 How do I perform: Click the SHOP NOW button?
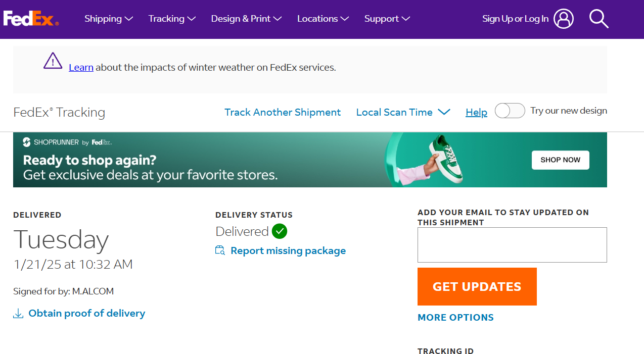click(x=560, y=160)
